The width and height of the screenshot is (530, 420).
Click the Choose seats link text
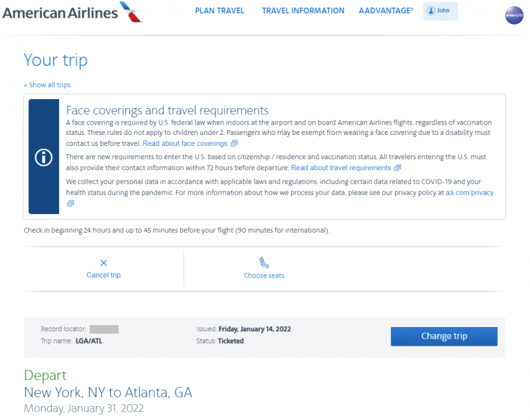pos(264,276)
